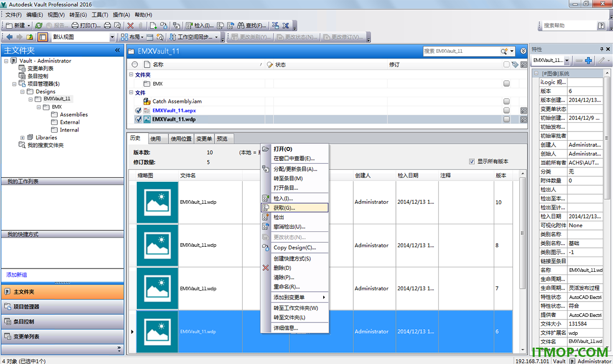Click the red delete X toolbar icon
Viewport: 613px width, 364px height.
point(131,26)
